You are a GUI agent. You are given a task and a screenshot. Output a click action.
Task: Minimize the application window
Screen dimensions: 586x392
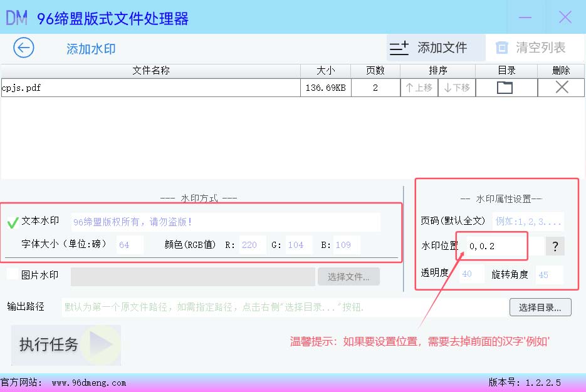[x=525, y=17]
